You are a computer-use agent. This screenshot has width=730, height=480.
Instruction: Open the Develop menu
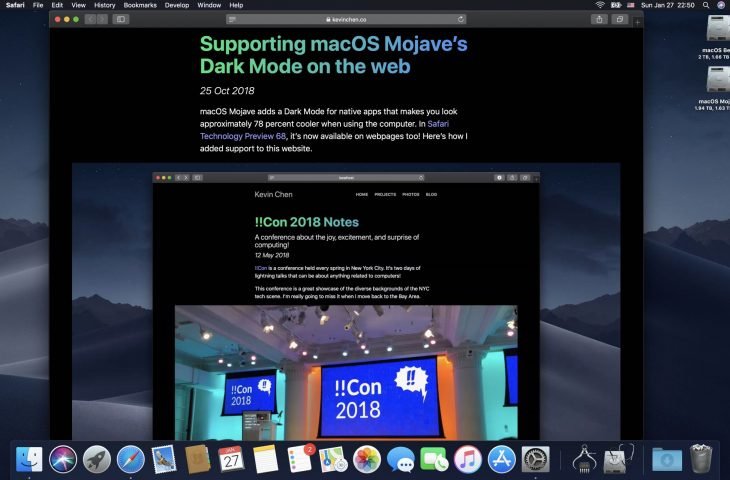tap(177, 5)
